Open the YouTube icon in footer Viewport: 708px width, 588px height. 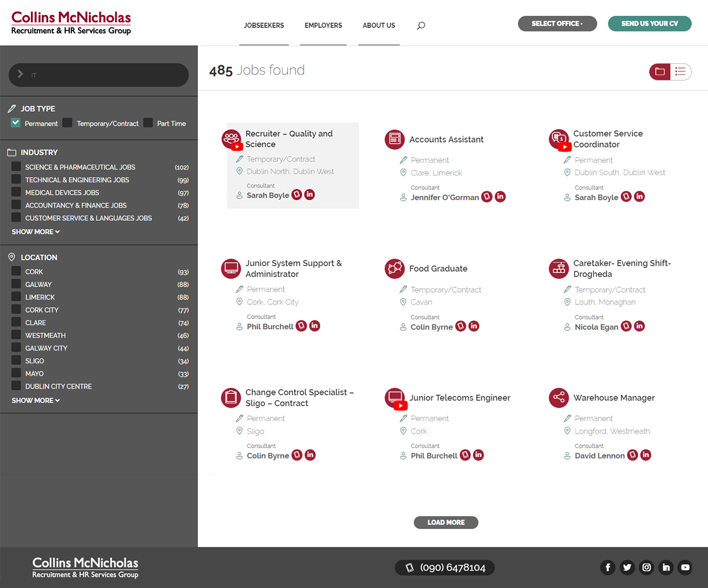click(x=685, y=567)
